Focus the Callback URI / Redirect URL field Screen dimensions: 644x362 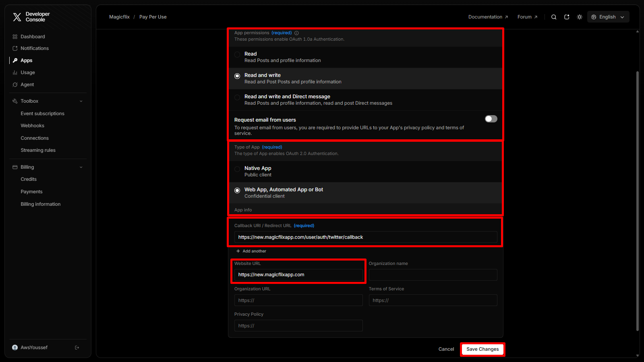click(366, 237)
